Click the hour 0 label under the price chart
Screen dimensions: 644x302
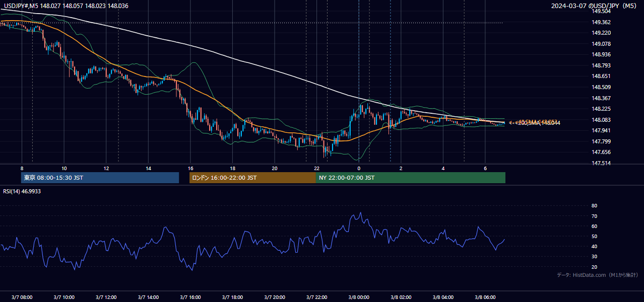point(359,168)
